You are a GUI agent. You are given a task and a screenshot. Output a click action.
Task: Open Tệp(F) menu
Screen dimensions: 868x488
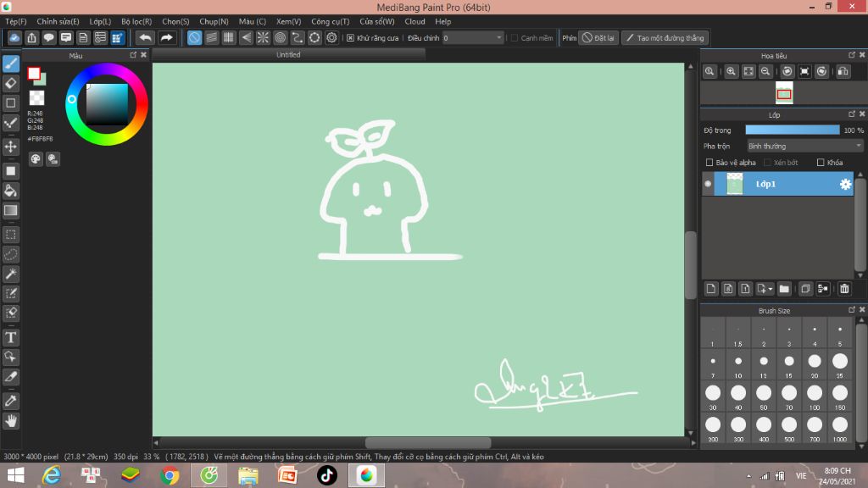(16, 21)
